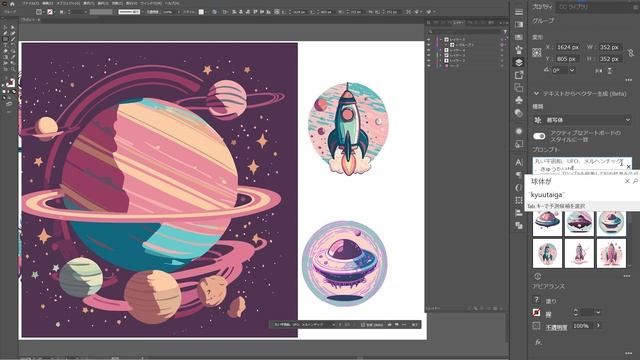Hide レイヤー4 with its eye icon
Screen dimensions: 640x360
click(429, 50)
